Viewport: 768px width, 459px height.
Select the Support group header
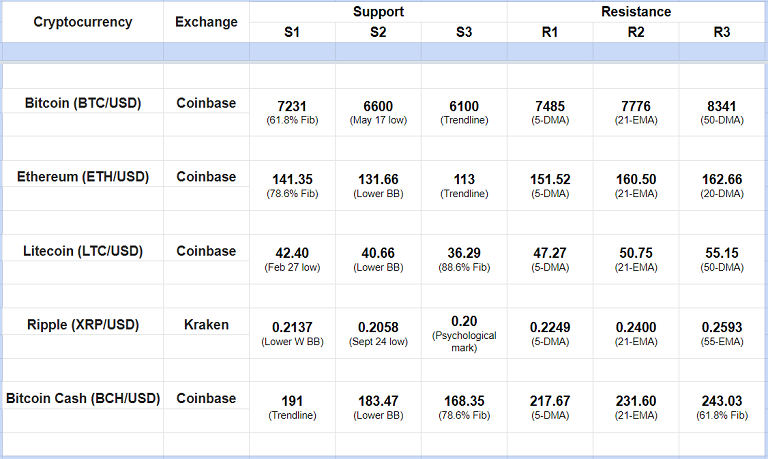point(378,12)
